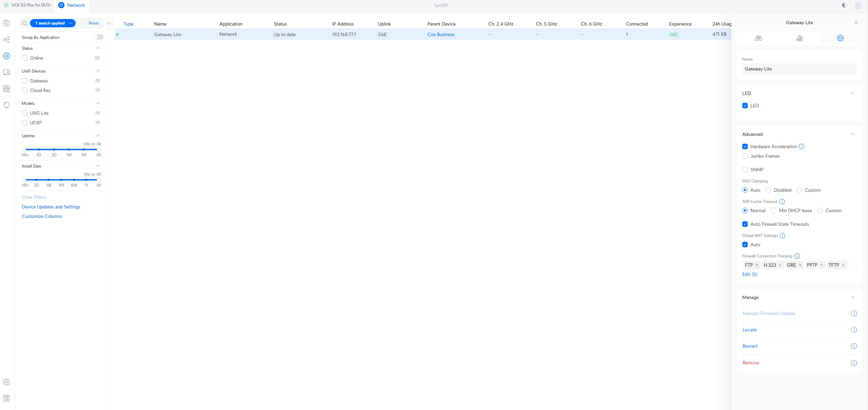Viewport: 868px width, 410px height.
Task: Click the Restart link under Manage
Action: click(x=750, y=346)
